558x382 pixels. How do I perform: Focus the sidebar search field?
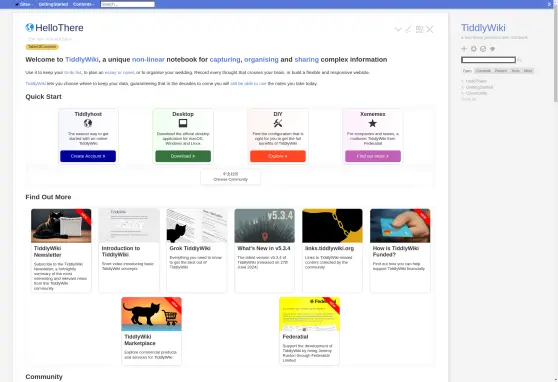pos(488,60)
